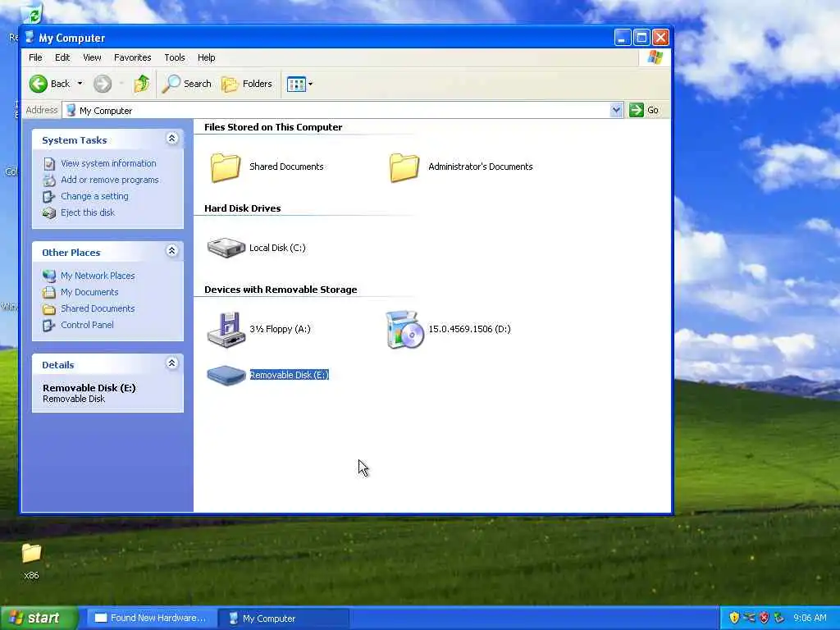Image resolution: width=840 pixels, height=630 pixels.
Task: Collapse the Other Places panel
Action: coord(171,251)
